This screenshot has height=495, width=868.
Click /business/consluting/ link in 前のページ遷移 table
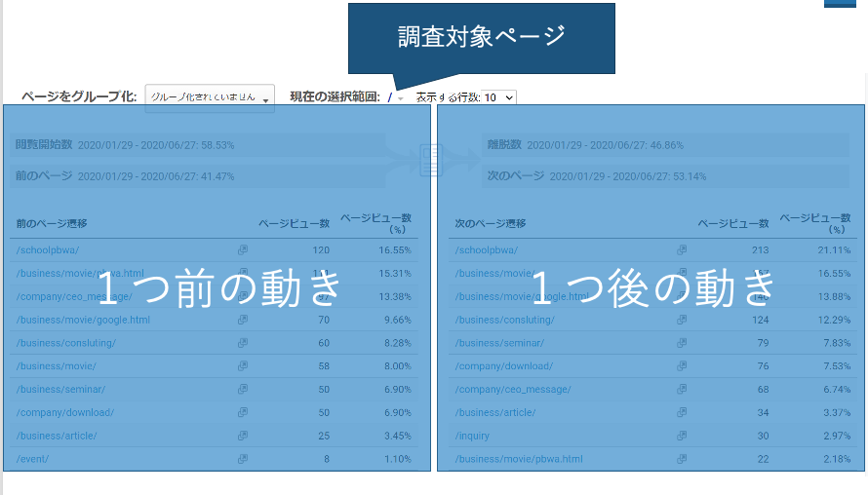66,343
